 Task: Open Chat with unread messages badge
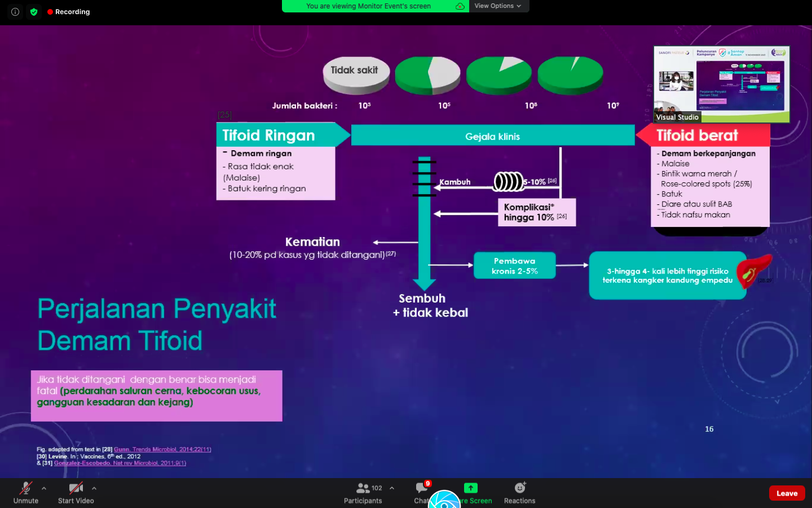pos(421,489)
